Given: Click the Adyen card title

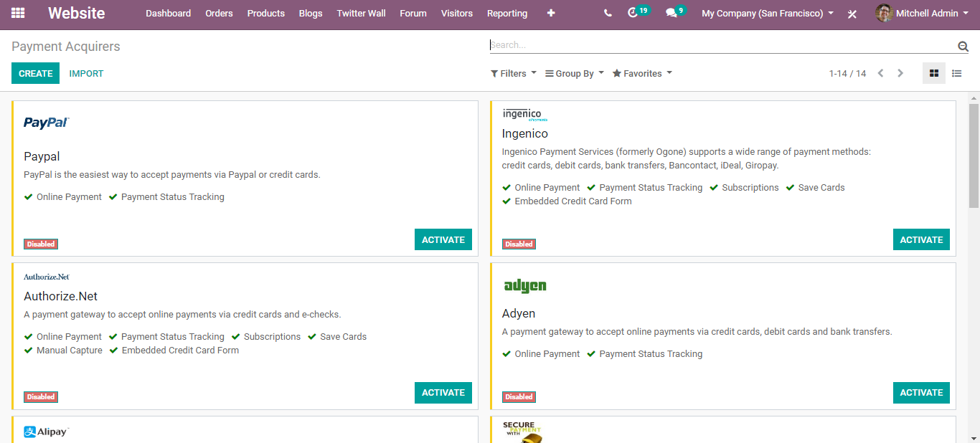Looking at the screenshot, I should click(x=519, y=313).
